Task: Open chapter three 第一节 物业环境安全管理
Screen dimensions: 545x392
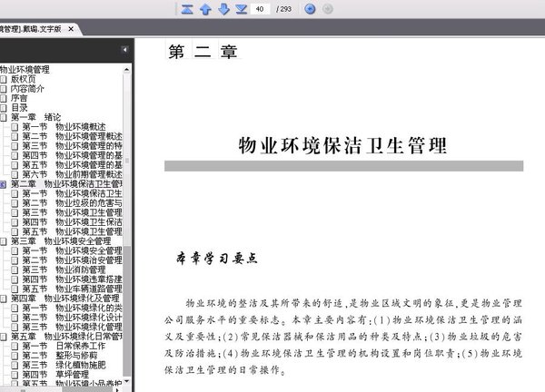Action: (x=73, y=250)
